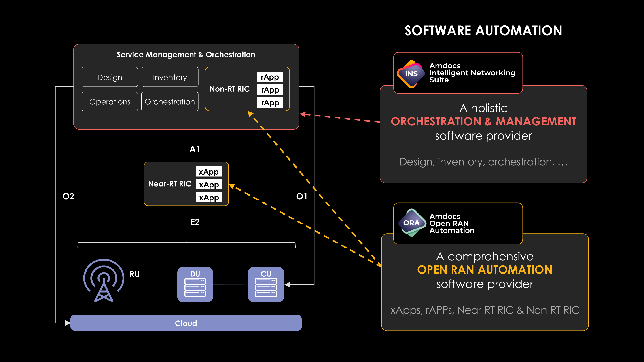
Task: Click the Amdocs Intelligent Networking Suite text
Action: click(472, 73)
